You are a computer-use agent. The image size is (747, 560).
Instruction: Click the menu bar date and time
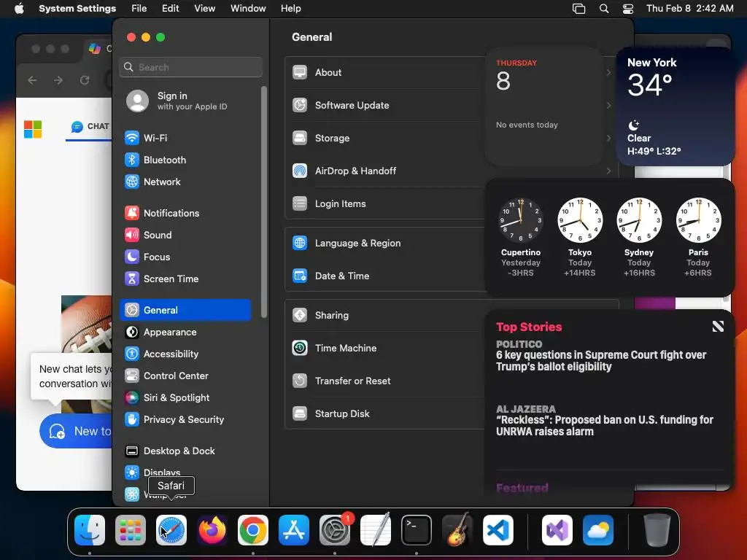coord(690,9)
